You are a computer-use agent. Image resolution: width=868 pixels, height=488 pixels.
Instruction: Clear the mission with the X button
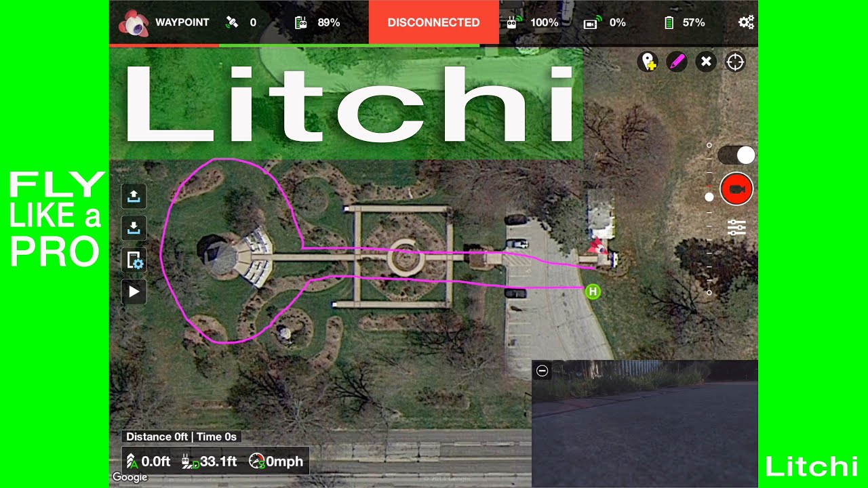706,62
